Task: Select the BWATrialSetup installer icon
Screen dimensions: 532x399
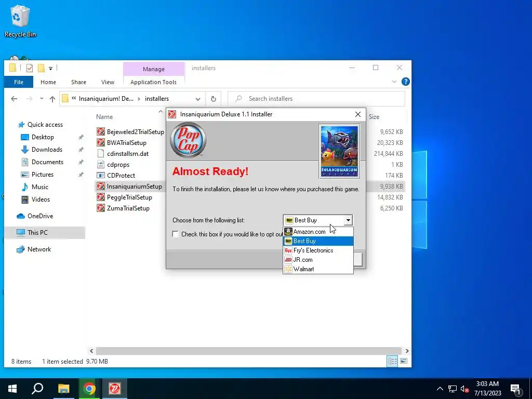Action: tap(100, 142)
